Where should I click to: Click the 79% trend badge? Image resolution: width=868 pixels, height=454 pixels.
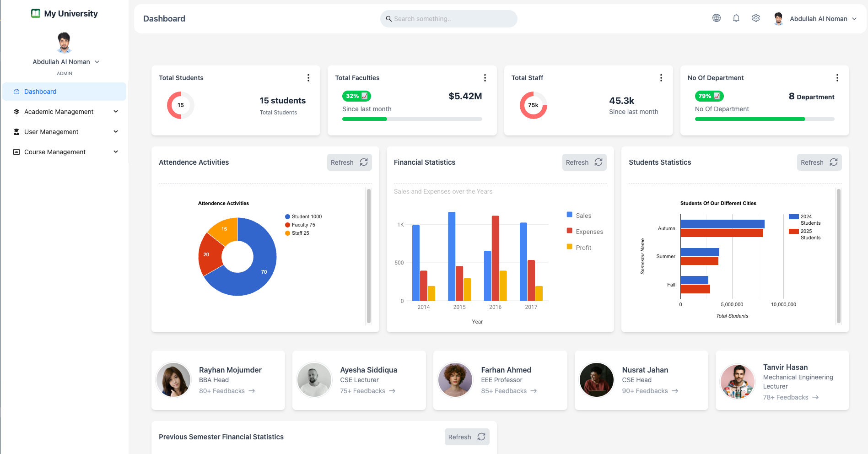click(709, 96)
